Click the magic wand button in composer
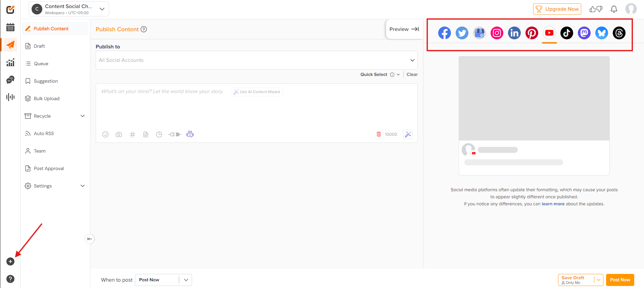 (x=408, y=134)
